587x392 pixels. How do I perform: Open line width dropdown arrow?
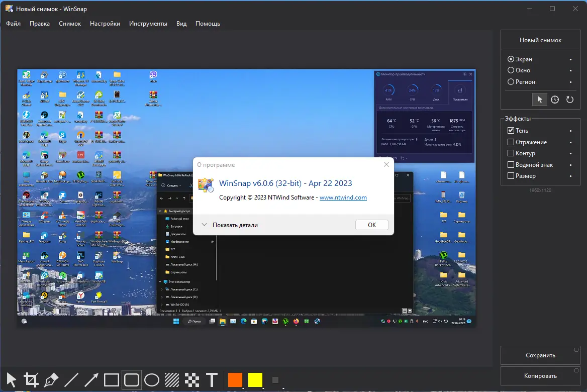tap(283, 388)
